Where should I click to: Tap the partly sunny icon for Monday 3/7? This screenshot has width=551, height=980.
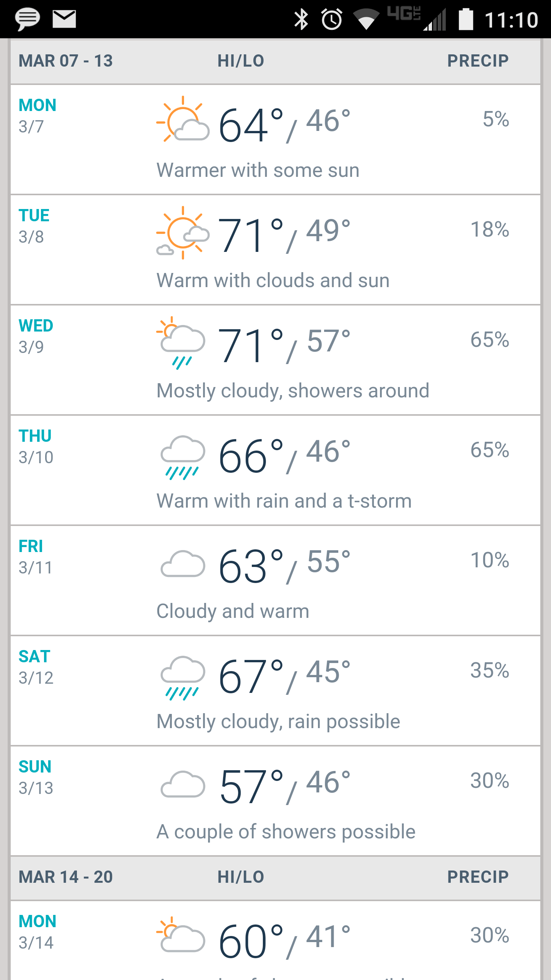(183, 119)
